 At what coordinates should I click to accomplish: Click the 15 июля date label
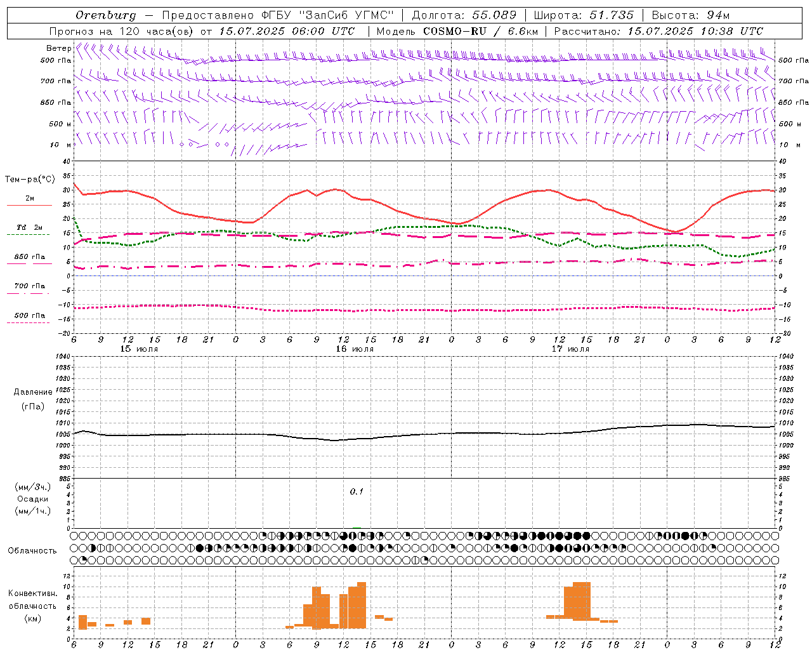[139, 349]
